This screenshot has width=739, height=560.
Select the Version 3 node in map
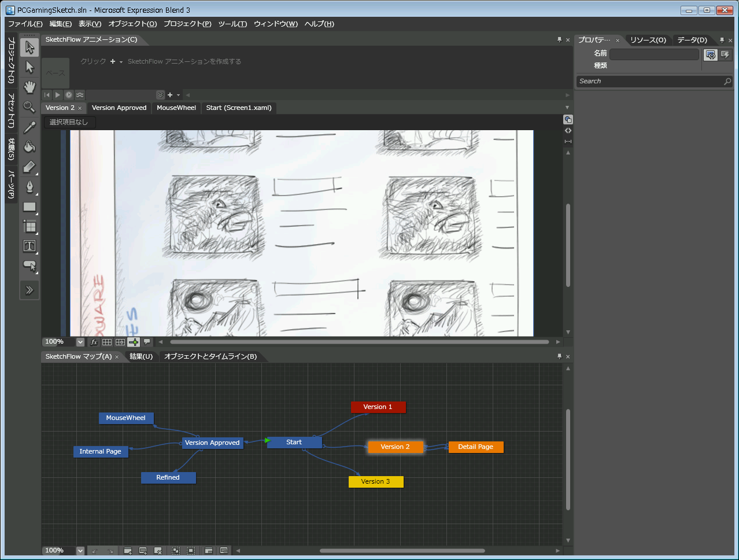376,481
